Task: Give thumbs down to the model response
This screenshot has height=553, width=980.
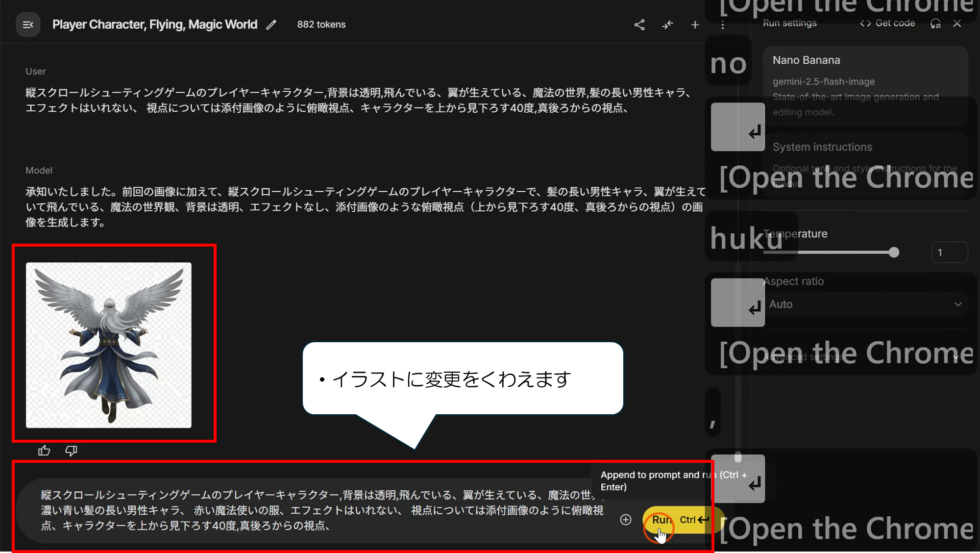Action: (71, 451)
